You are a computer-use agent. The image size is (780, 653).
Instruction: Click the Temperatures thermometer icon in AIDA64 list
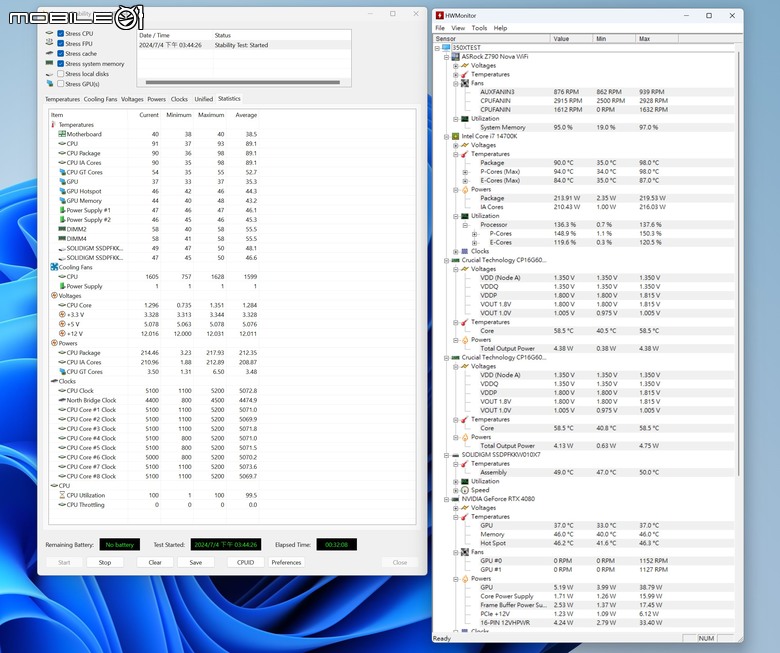tap(54, 124)
